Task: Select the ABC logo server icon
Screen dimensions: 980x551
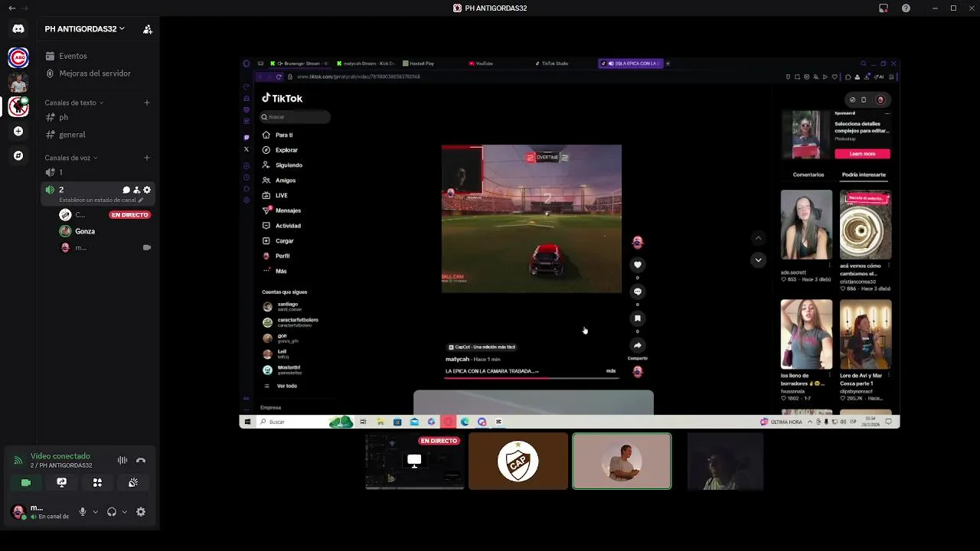Action: (18, 57)
